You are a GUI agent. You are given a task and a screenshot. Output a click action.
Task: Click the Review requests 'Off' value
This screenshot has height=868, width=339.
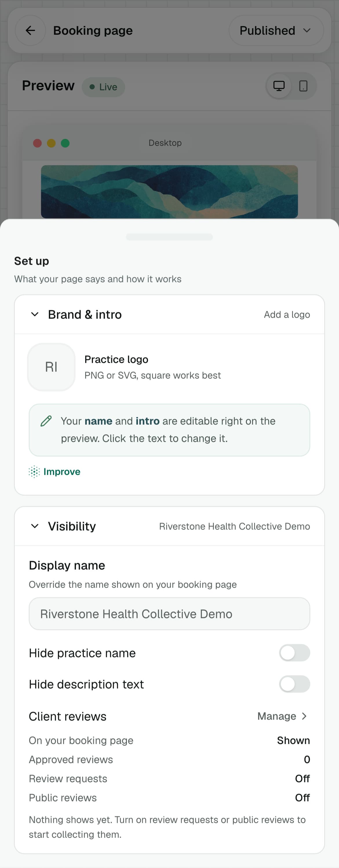pos(302,779)
